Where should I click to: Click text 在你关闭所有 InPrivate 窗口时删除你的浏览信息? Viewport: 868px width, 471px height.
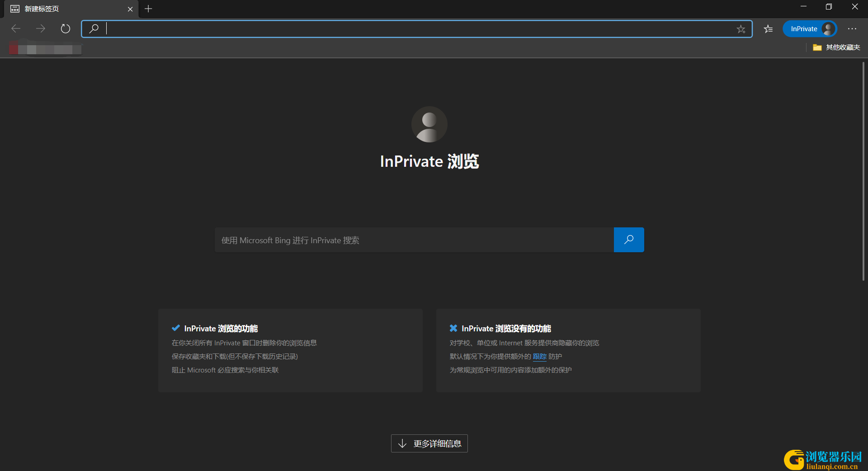click(x=244, y=343)
